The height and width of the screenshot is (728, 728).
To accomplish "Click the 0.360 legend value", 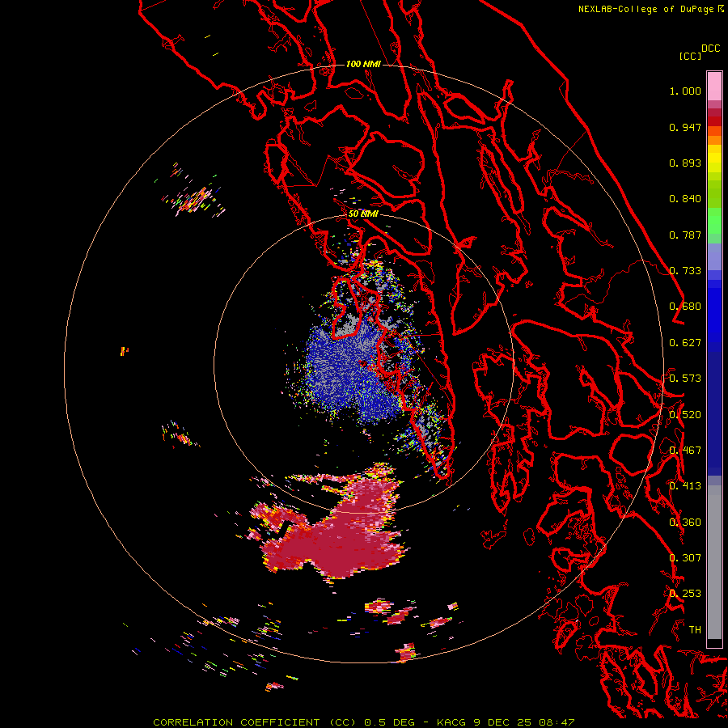I will pyautogui.click(x=685, y=523).
